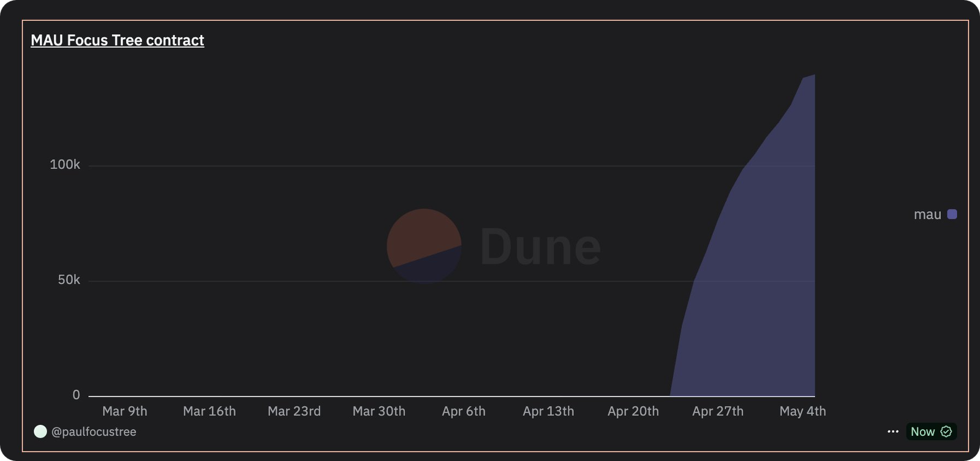980x461 pixels.
Task: Click the verified checkmark icon beside Now
Action: pyautogui.click(x=946, y=432)
